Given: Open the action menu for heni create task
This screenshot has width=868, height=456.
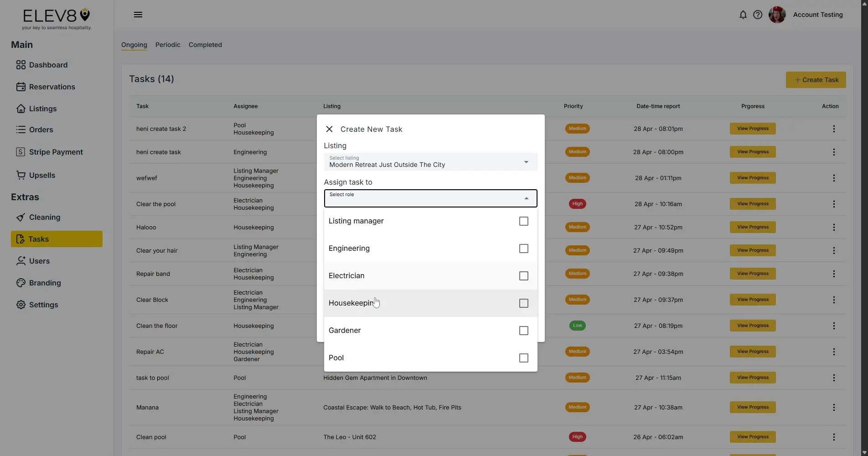Looking at the screenshot, I should [834, 152].
